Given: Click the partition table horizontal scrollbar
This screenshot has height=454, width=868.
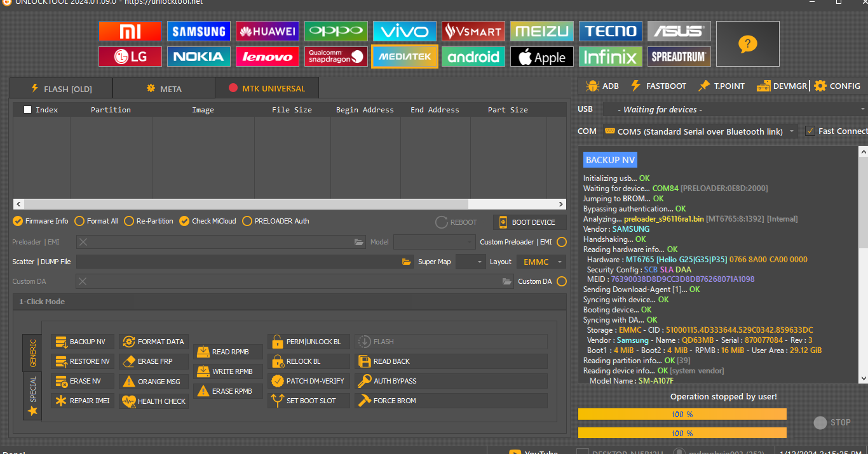Looking at the screenshot, I should tap(241, 204).
